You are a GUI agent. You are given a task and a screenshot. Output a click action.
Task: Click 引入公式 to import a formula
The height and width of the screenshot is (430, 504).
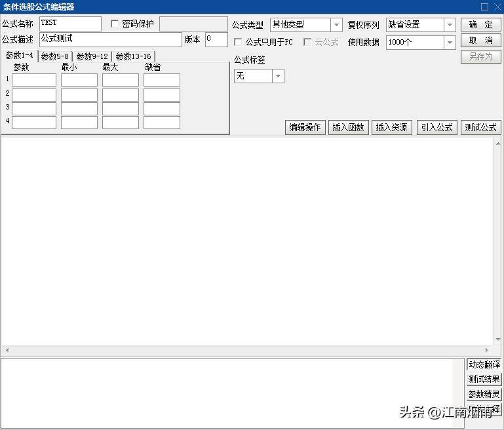coord(437,128)
